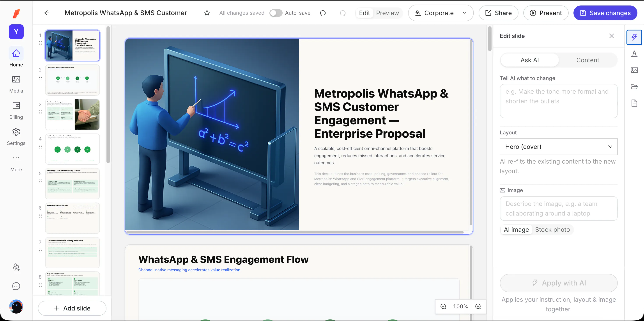Switch to Edit mode
The height and width of the screenshot is (321, 644).
[364, 13]
